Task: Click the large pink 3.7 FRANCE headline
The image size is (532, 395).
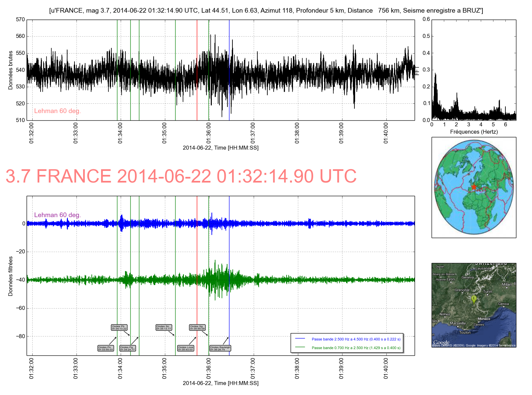Action: (x=181, y=176)
